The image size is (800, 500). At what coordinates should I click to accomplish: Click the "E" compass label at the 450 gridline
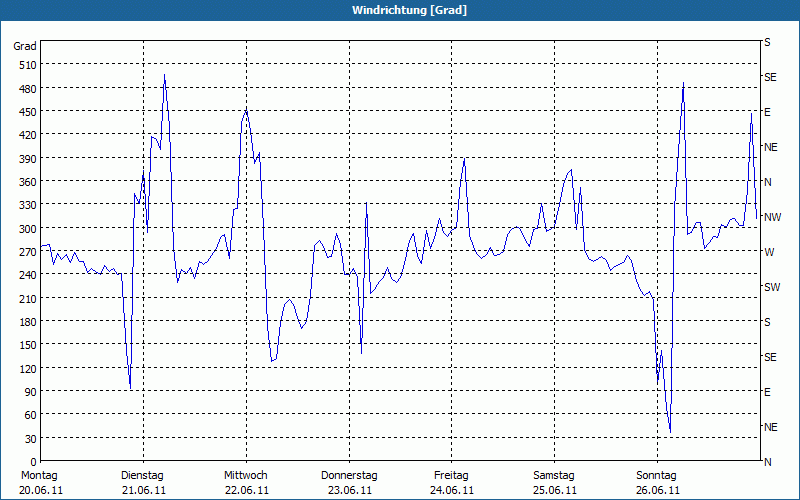tap(767, 112)
